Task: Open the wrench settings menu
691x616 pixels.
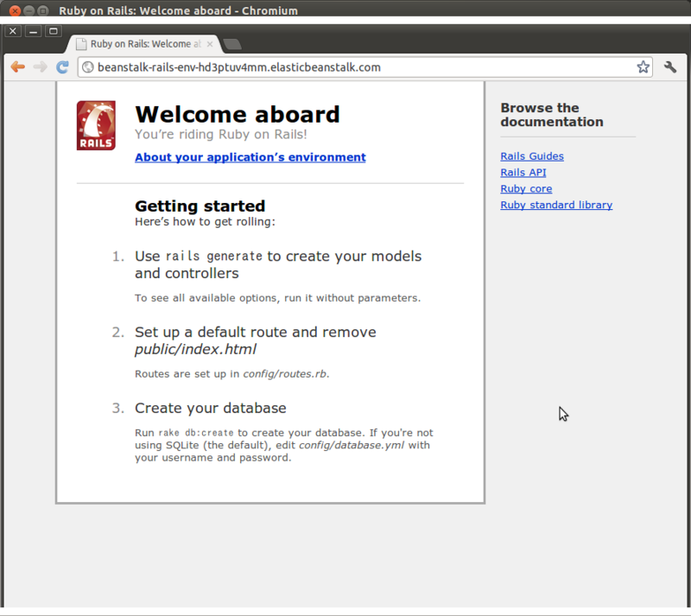Action: (670, 67)
